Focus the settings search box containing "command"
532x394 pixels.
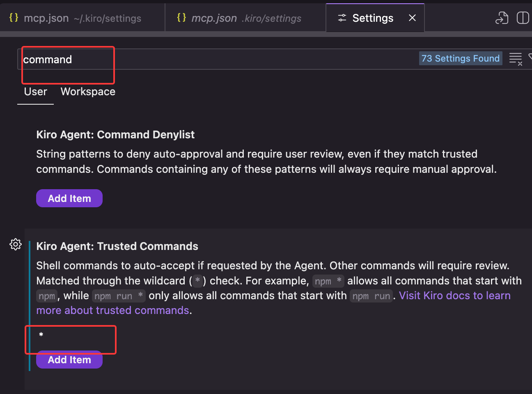click(205, 60)
